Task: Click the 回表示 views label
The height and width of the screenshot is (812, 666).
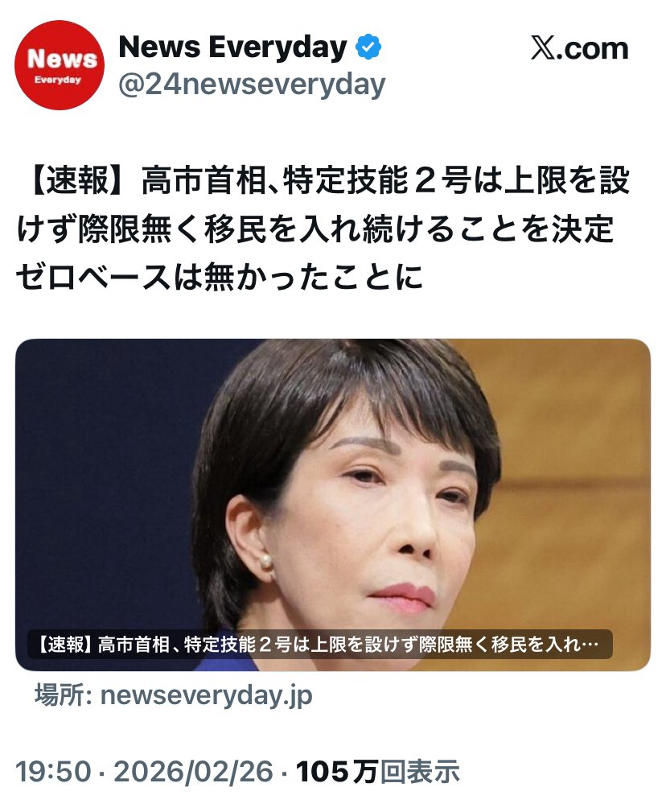Action: 420,771
